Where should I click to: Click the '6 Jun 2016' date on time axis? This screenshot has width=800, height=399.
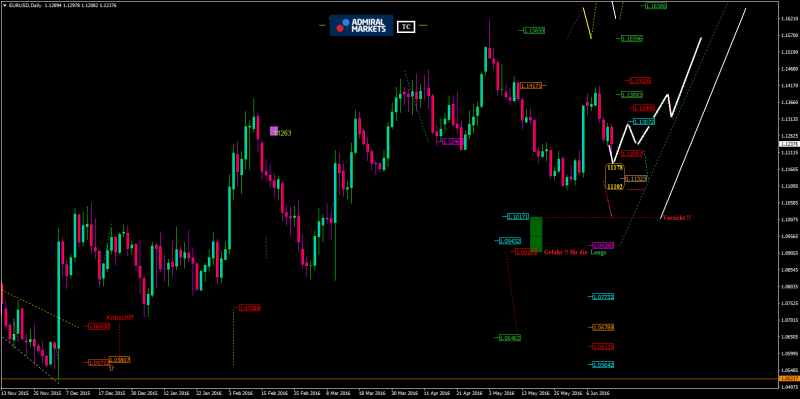point(598,393)
